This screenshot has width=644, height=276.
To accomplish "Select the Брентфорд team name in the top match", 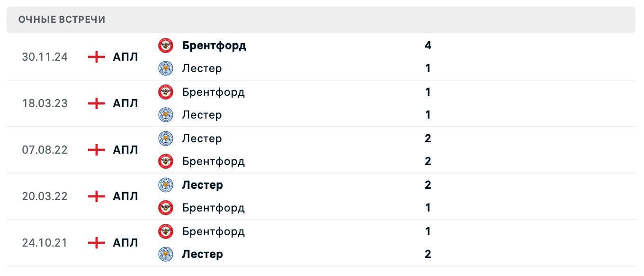I will coord(214,46).
